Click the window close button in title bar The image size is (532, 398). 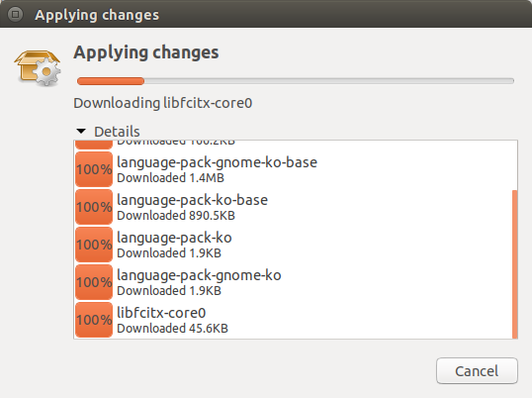click(15, 14)
